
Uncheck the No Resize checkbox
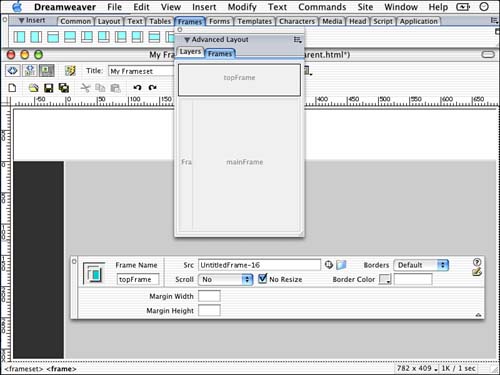(263, 278)
